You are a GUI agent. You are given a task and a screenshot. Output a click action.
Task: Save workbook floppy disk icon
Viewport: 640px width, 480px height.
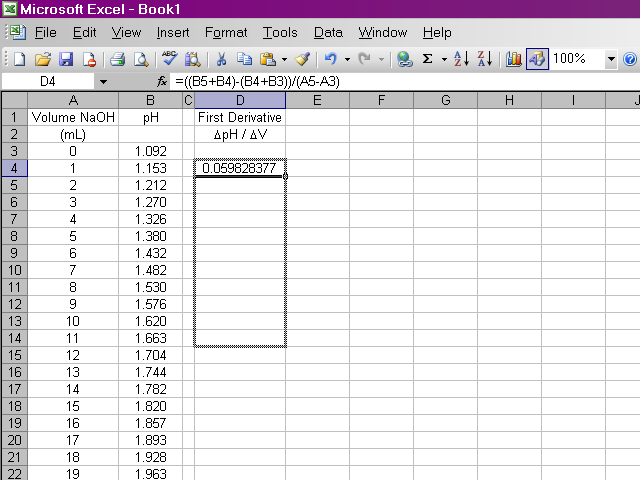click(66, 60)
